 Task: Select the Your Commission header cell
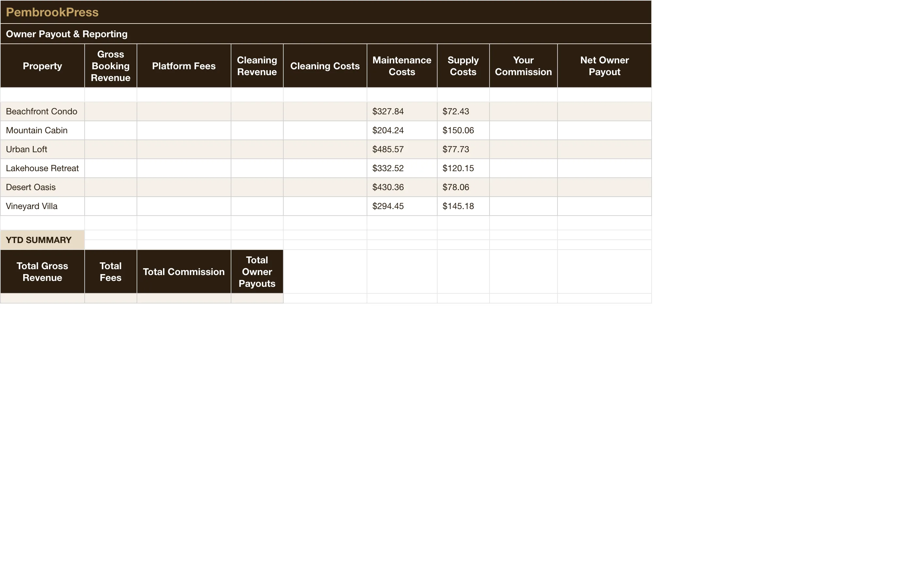coord(523,66)
